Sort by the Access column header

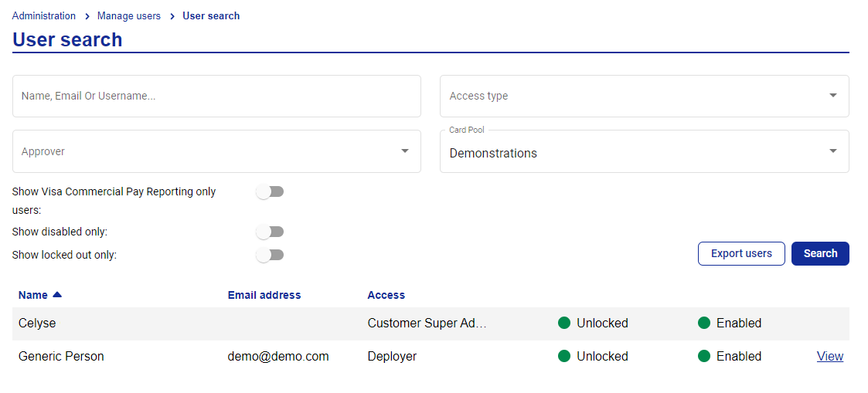[x=386, y=295]
